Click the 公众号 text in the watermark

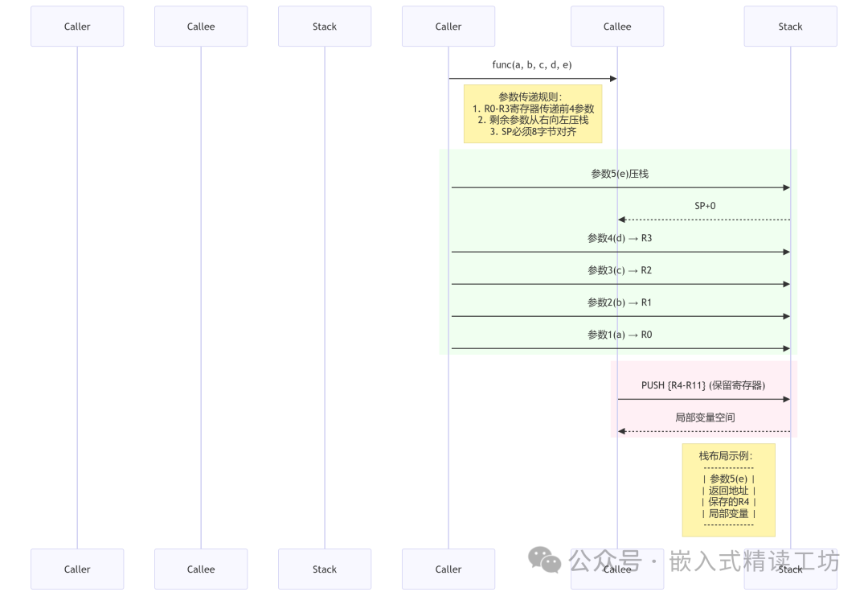pyautogui.click(x=604, y=561)
